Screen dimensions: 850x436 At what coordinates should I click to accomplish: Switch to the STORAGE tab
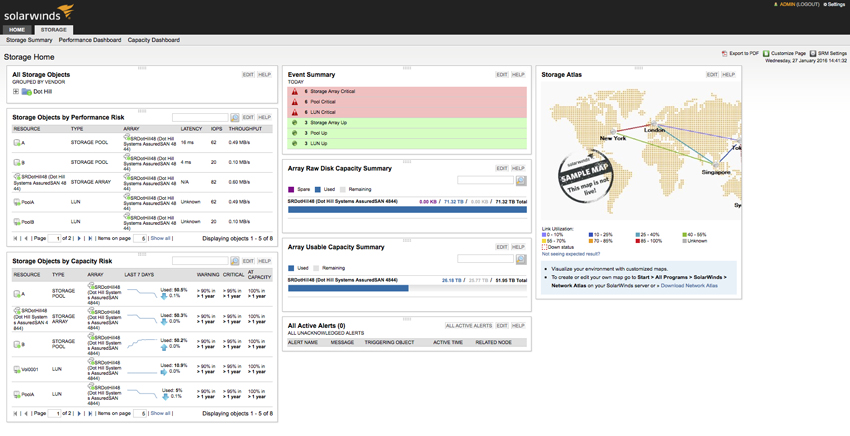[54, 30]
